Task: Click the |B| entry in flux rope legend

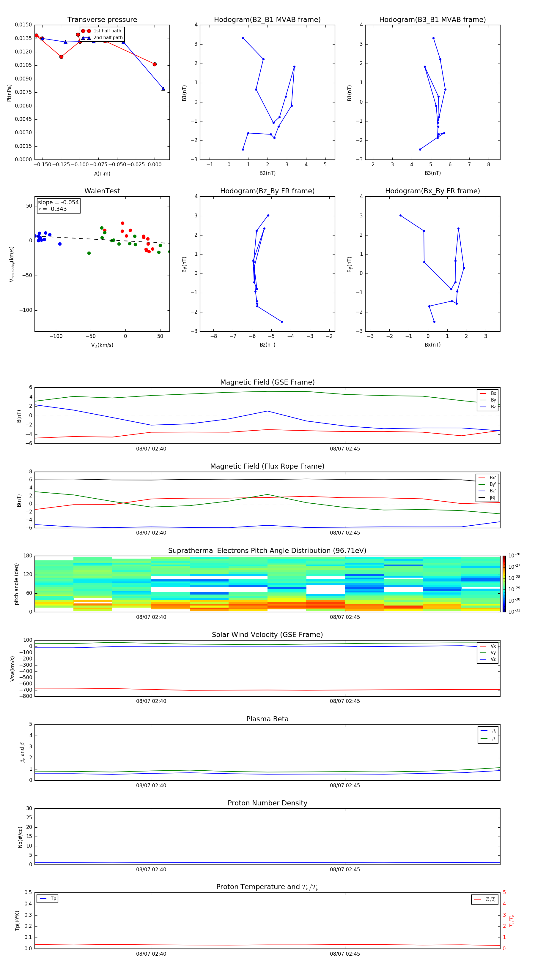Action: 487,498
